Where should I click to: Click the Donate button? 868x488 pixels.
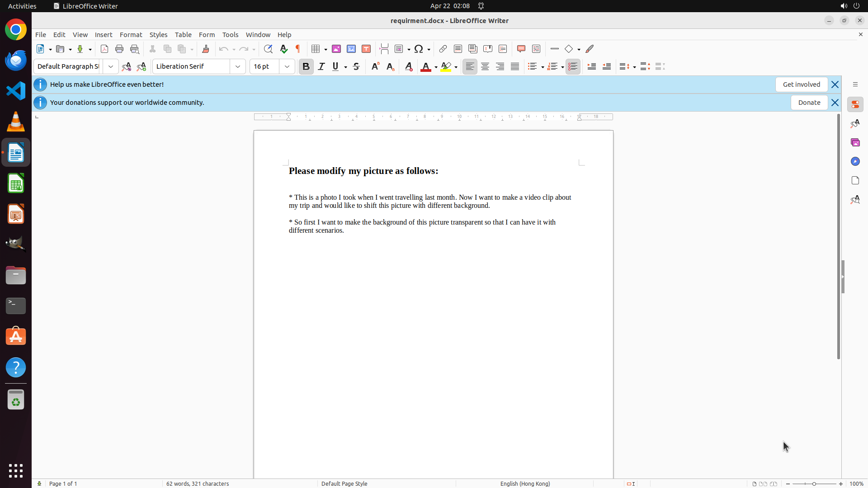tap(809, 103)
